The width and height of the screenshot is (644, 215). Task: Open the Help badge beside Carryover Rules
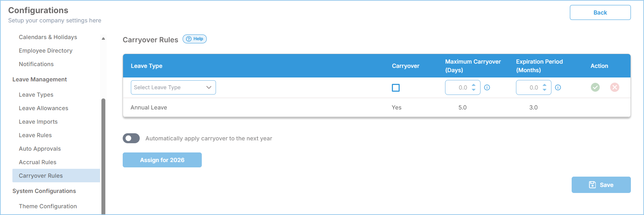tap(195, 39)
